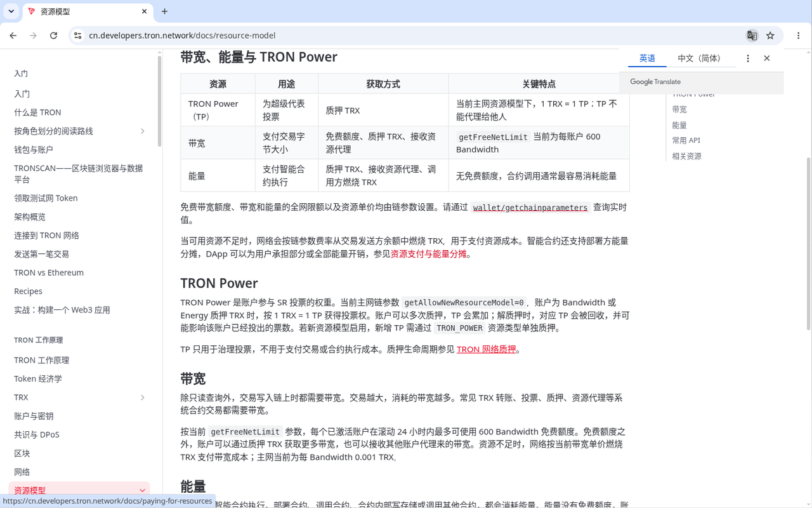
Task: Open a new tab with plus icon
Action: (164, 11)
